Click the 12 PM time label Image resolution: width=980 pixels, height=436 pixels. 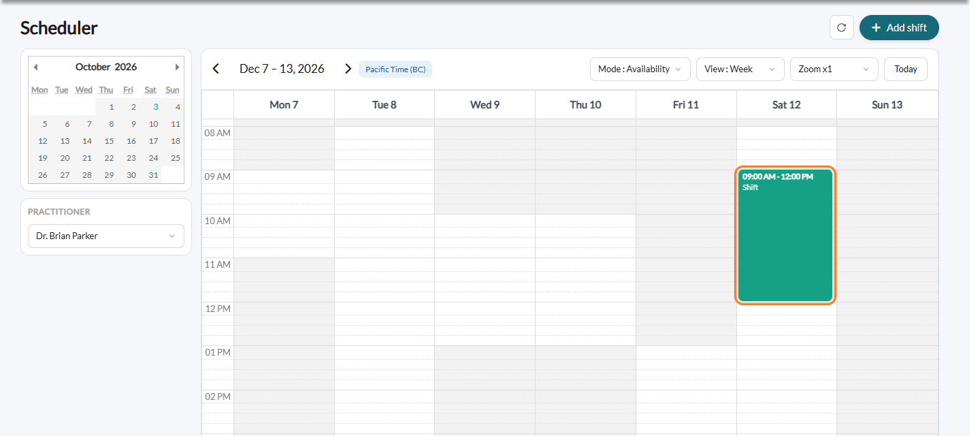pos(218,309)
